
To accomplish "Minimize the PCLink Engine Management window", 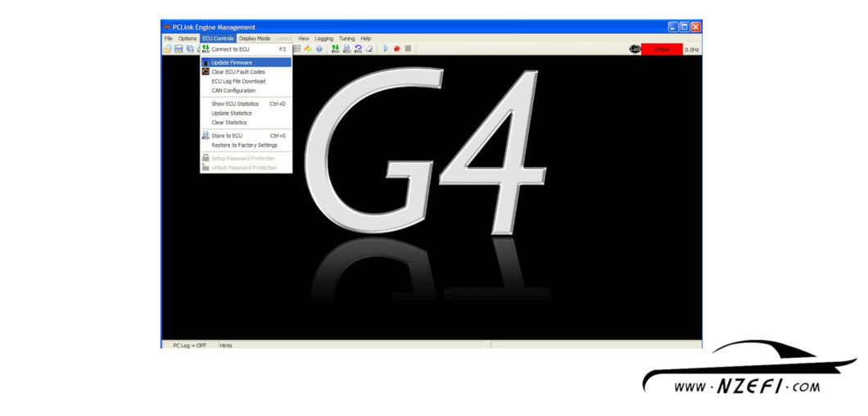I will pyautogui.click(x=673, y=26).
